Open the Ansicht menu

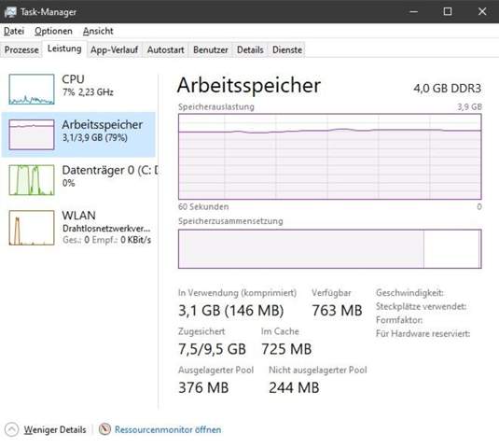[98, 31]
